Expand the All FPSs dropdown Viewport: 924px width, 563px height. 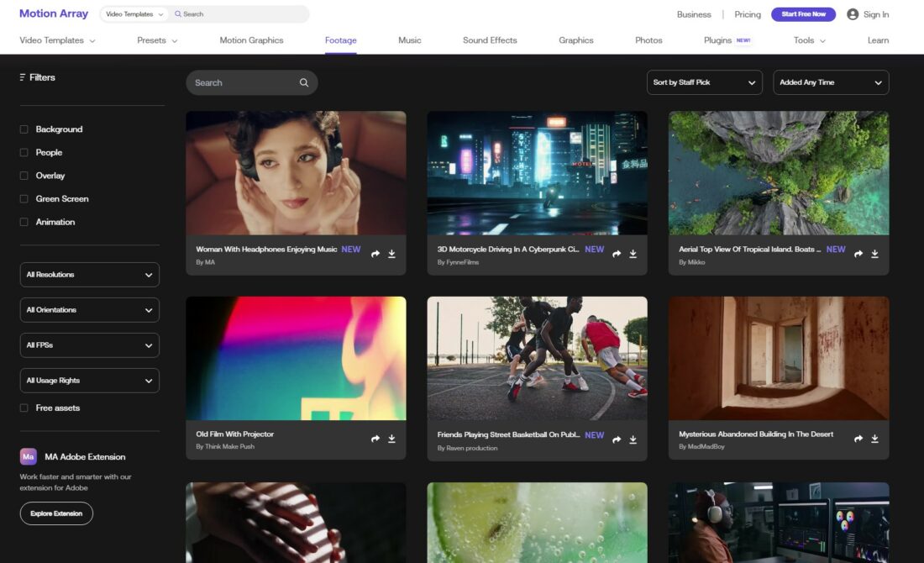(x=89, y=345)
